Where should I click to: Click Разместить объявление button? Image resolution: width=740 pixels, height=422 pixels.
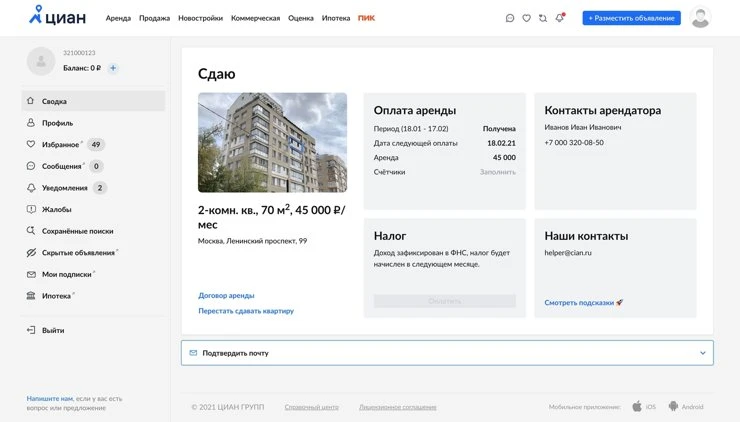tap(631, 18)
